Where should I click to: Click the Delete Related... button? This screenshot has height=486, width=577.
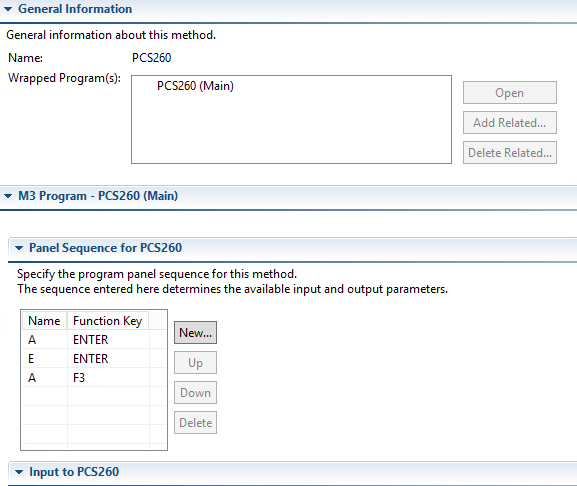510,153
